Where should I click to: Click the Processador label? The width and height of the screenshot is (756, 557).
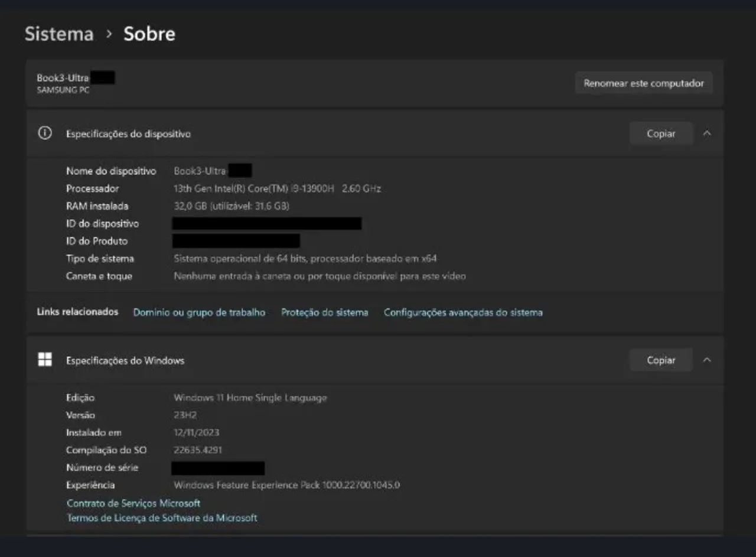tap(92, 188)
